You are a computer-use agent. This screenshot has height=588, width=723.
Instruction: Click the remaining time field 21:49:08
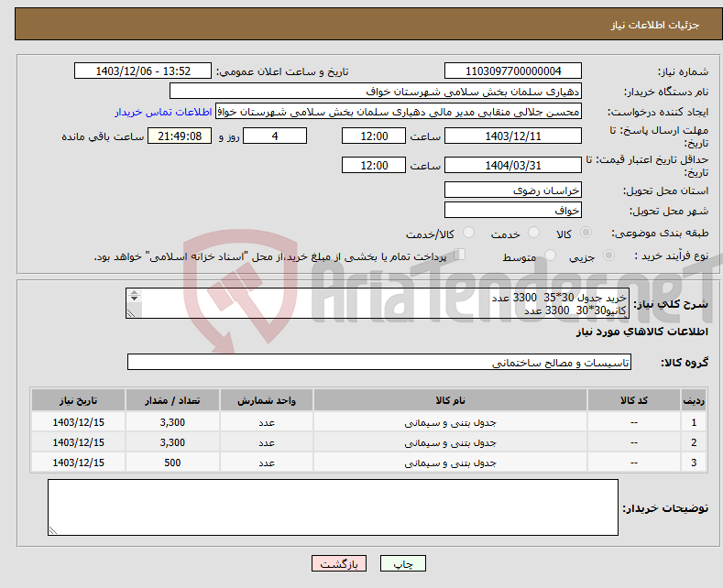(x=180, y=136)
